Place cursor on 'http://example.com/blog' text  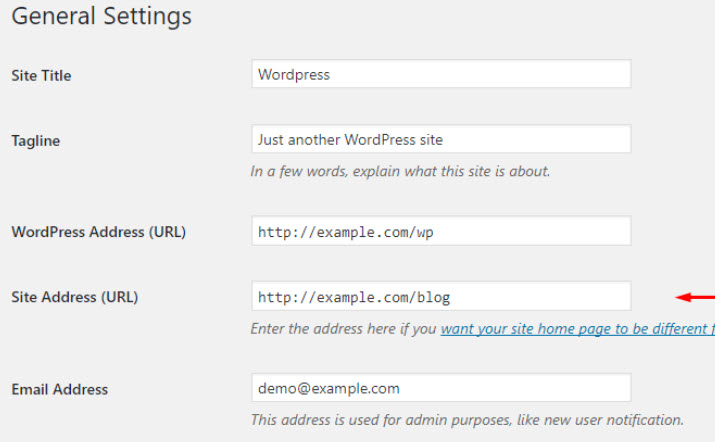point(354,297)
